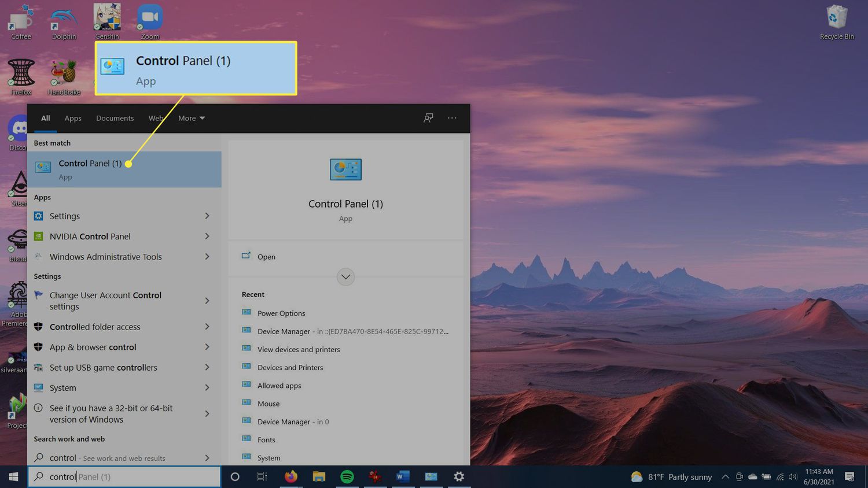Open File Explorer from the taskbar
The width and height of the screenshot is (868, 488).
point(319,476)
